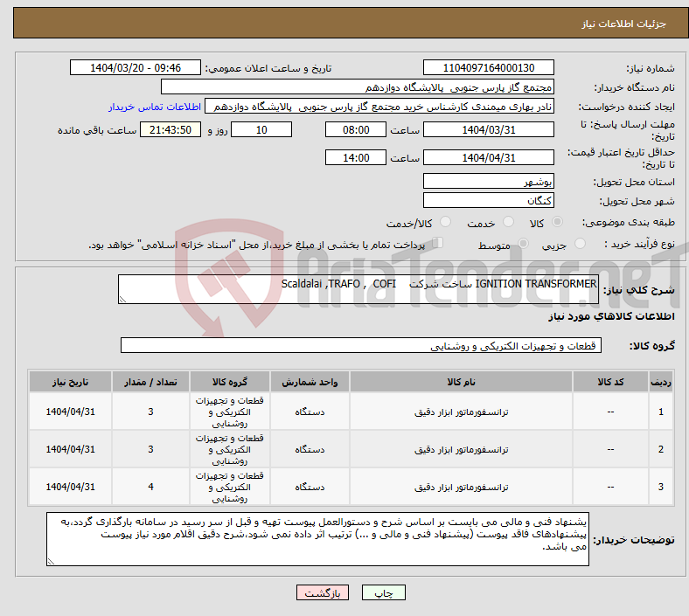Click the تاریخ نیاز column header
This screenshot has height=616, width=689.
[x=70, y=382]
